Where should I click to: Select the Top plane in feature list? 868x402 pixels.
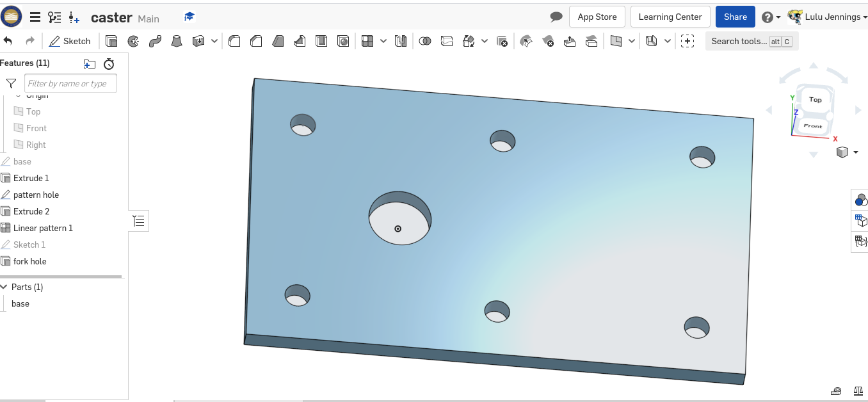(33, 111)
